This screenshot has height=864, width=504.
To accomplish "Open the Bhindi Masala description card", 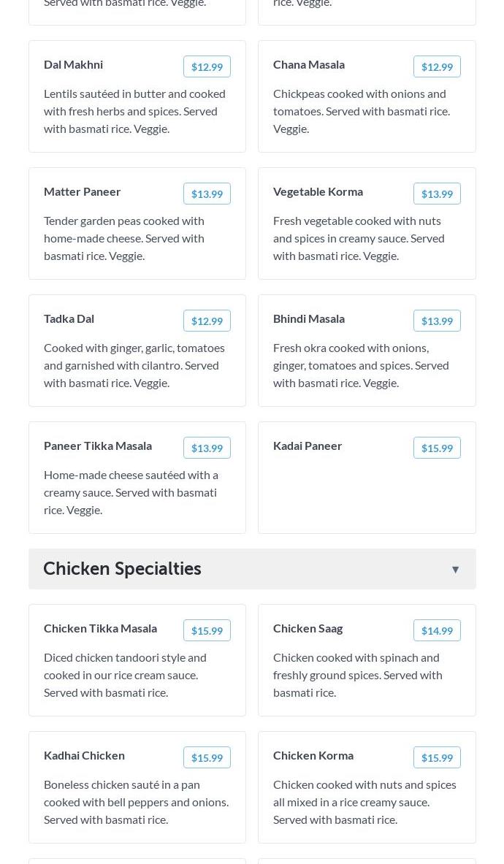I will [x=361, y=365].
